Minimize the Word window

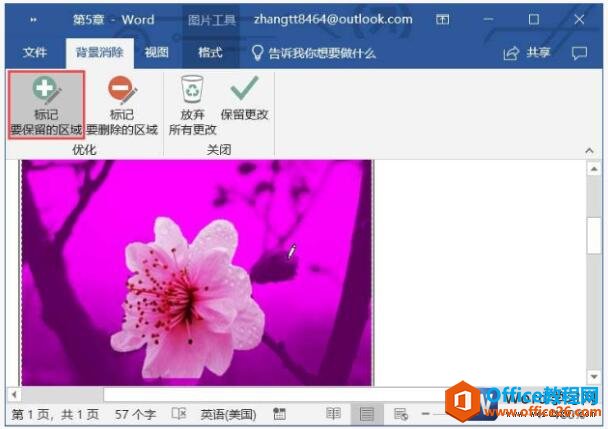pos(489,19)
